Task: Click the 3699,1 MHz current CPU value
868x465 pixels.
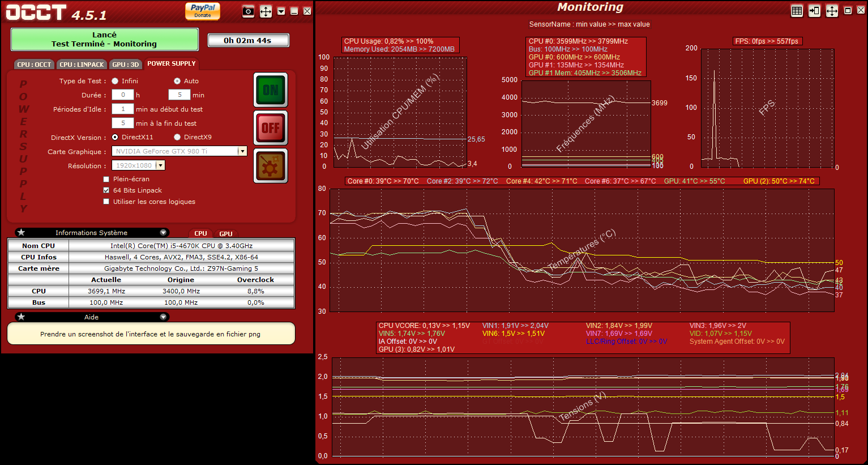Action: point(106,291)
